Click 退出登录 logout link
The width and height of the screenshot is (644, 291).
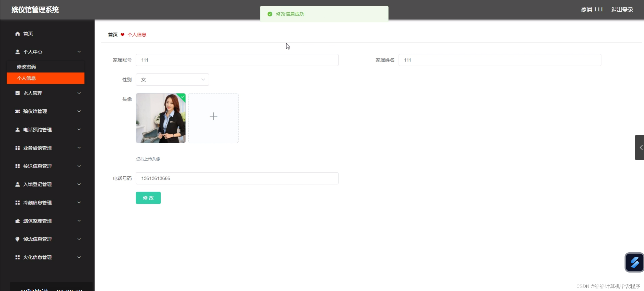622,10
